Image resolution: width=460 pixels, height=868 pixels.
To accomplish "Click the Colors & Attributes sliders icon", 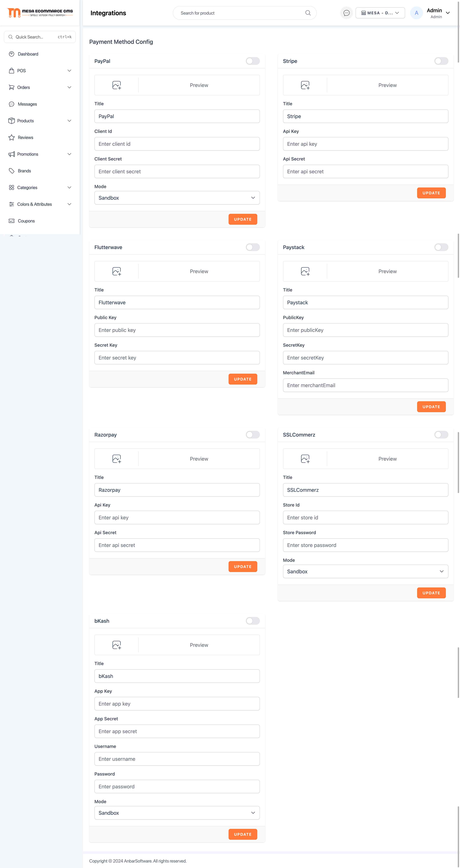I will (11, 204).
